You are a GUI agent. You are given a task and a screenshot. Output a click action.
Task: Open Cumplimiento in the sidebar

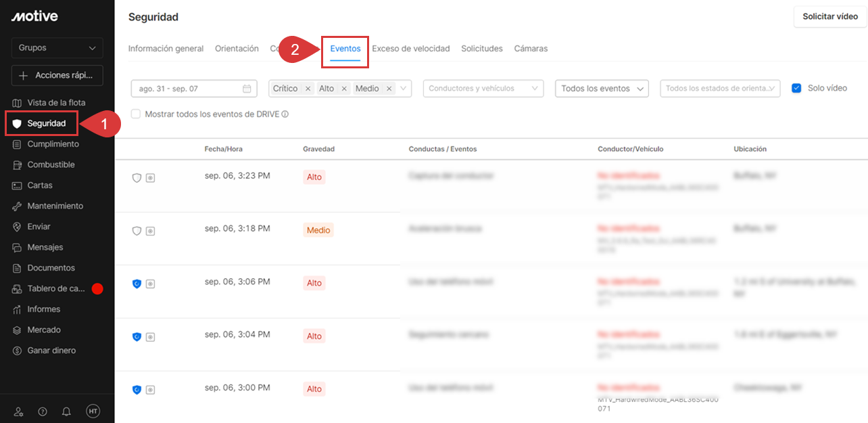(53, 144)
